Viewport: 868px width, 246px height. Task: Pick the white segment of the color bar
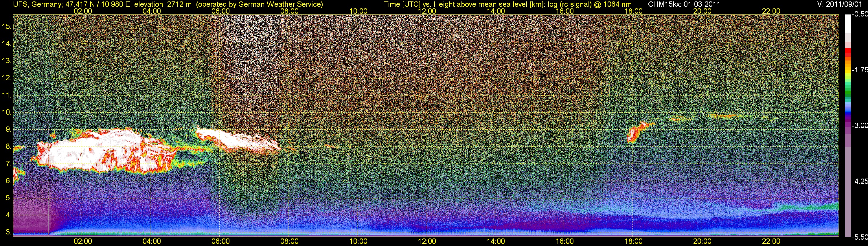(847, 24)
